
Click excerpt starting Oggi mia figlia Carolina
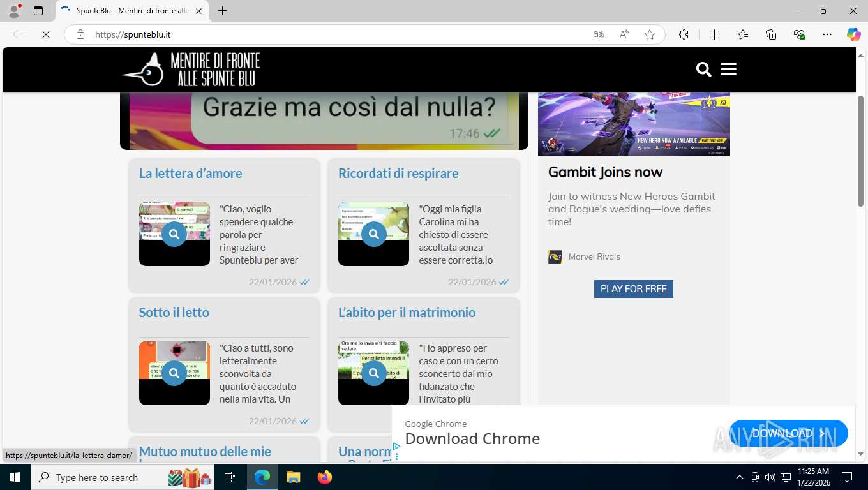click(x=457, y=234)
